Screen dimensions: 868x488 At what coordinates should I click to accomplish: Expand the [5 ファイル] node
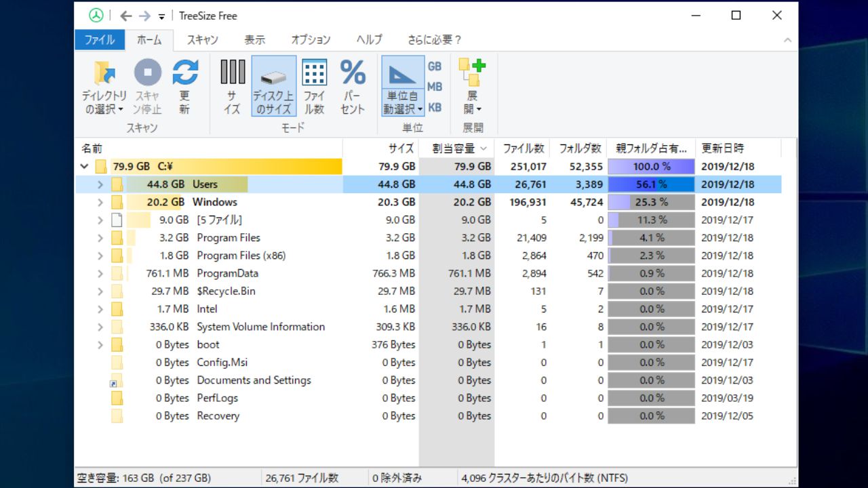click(x=100, y=220)
